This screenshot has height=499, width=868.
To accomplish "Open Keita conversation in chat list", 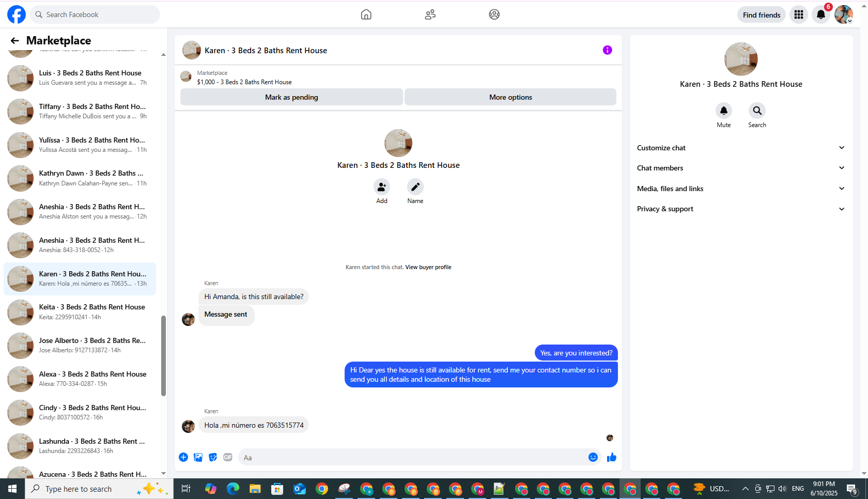I will click(x=80, y=312).
